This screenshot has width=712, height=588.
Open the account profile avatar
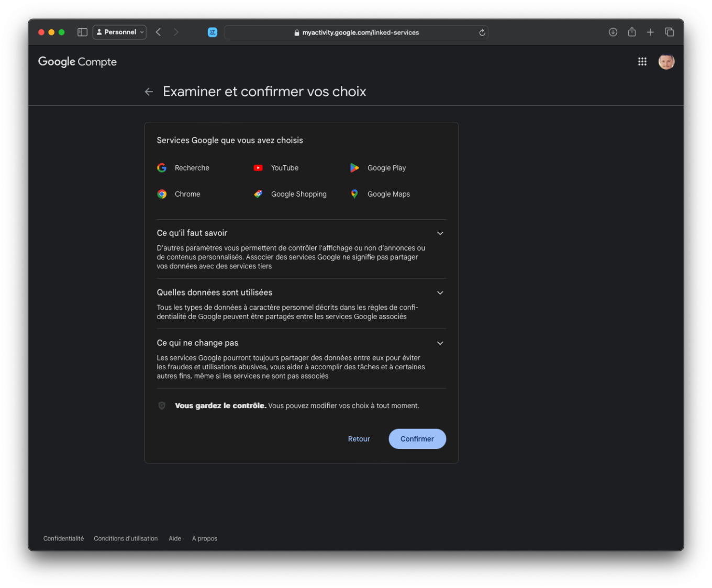click(666, 62)
